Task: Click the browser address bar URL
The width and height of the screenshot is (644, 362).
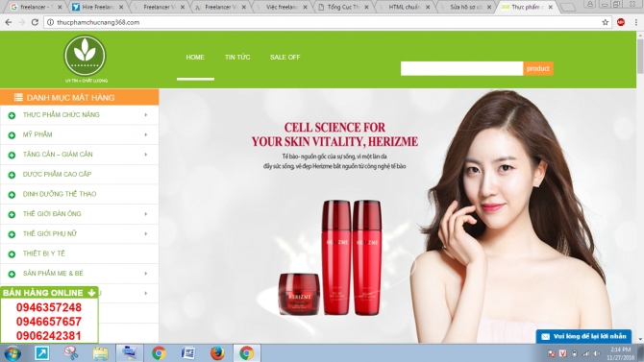Action: click(98, 23)
